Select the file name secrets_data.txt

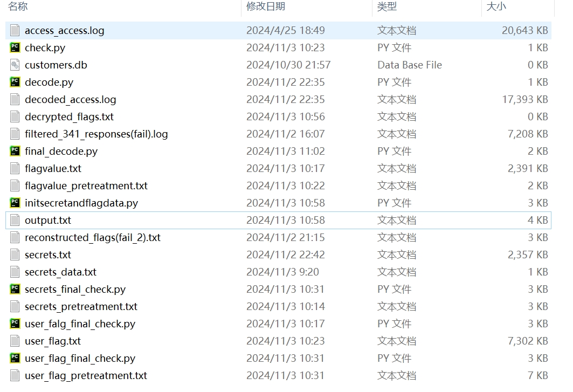[x=61, y=272]
